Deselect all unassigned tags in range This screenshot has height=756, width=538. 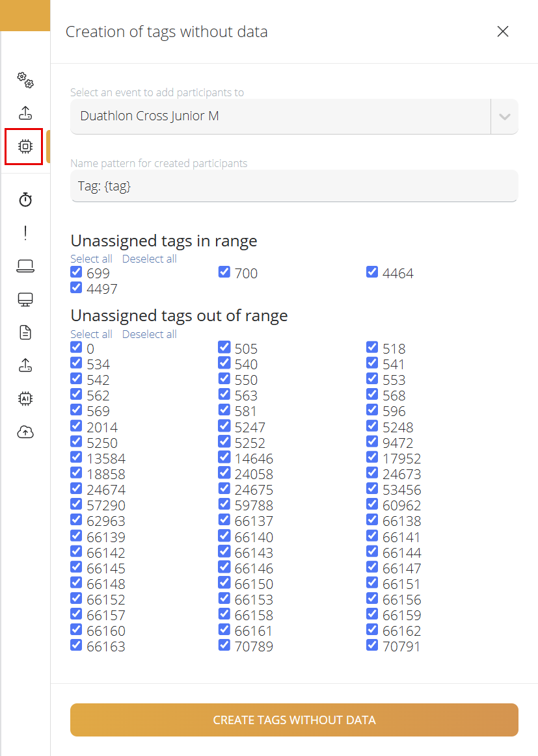(149, 259)
